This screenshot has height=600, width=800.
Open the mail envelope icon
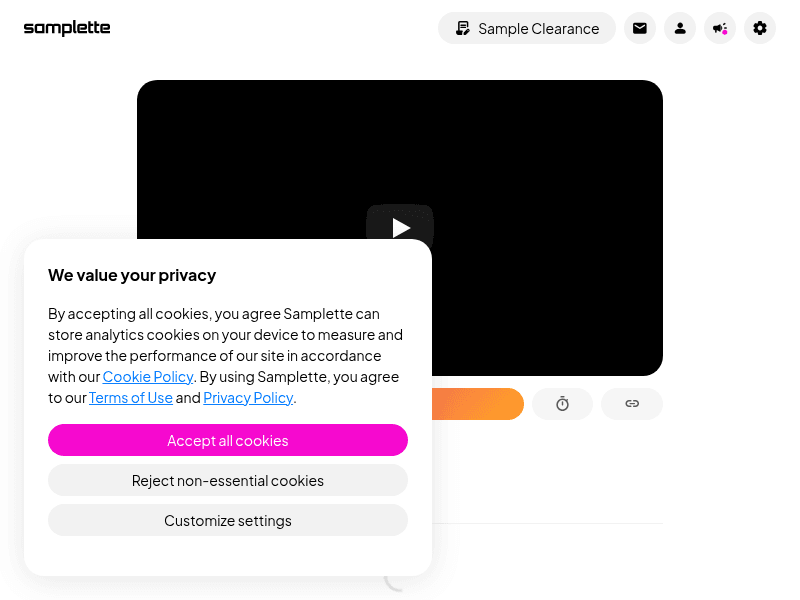640,28
